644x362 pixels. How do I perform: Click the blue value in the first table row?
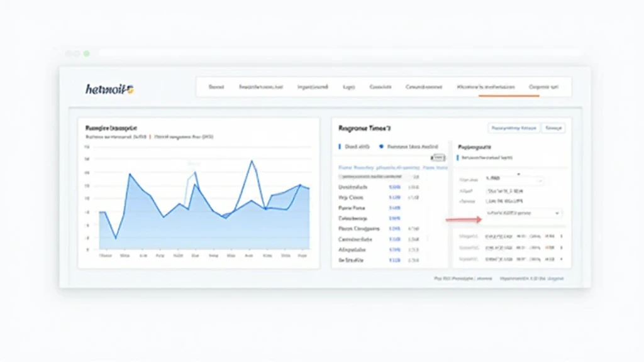(x=395, y=187)
